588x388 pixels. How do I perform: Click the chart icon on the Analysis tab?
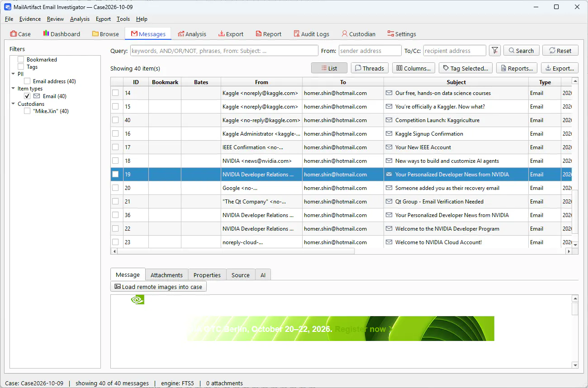point(181,34)
